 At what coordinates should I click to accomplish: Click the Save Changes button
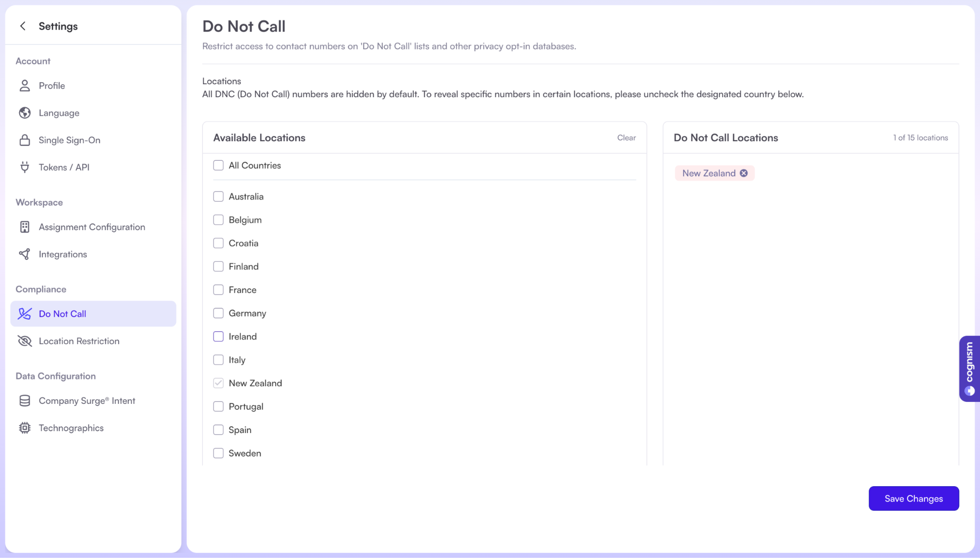pos(913,499)
